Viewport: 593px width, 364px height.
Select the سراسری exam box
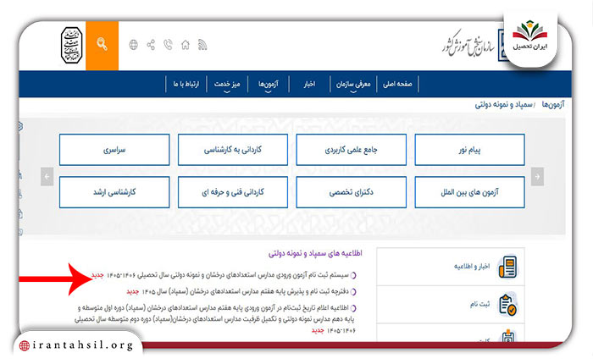pos(114,150)
